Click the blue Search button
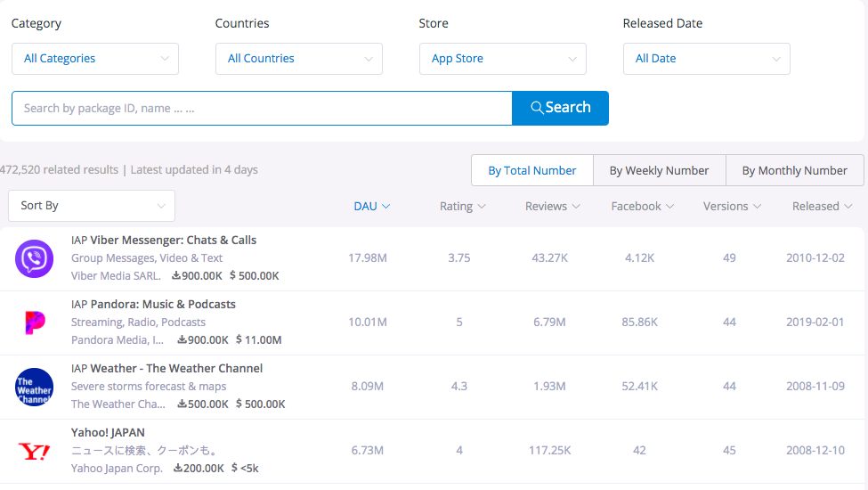 560,108
